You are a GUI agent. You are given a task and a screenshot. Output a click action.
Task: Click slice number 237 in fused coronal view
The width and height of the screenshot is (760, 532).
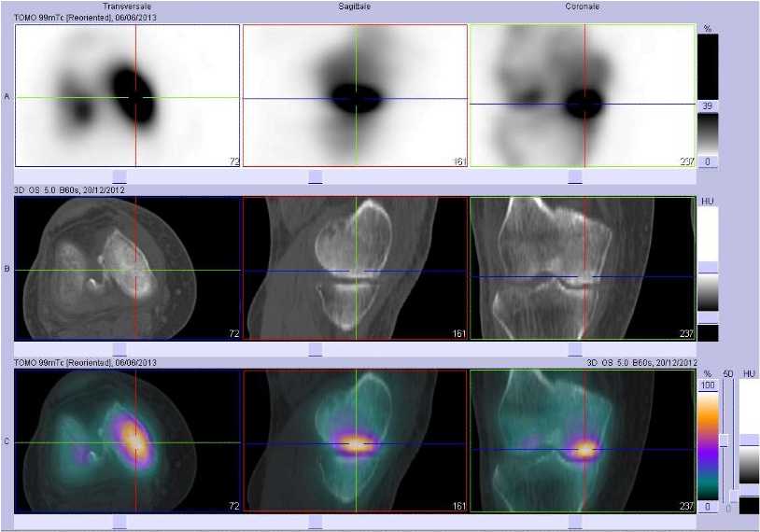point(686,506)
